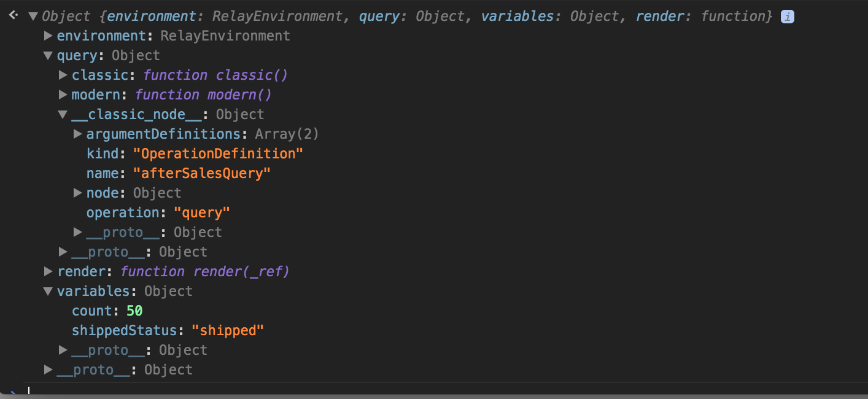The height and width of the screenshot is (399, 868).
Task: Expand __proto__ directly above render function
Action: (63, 252)
